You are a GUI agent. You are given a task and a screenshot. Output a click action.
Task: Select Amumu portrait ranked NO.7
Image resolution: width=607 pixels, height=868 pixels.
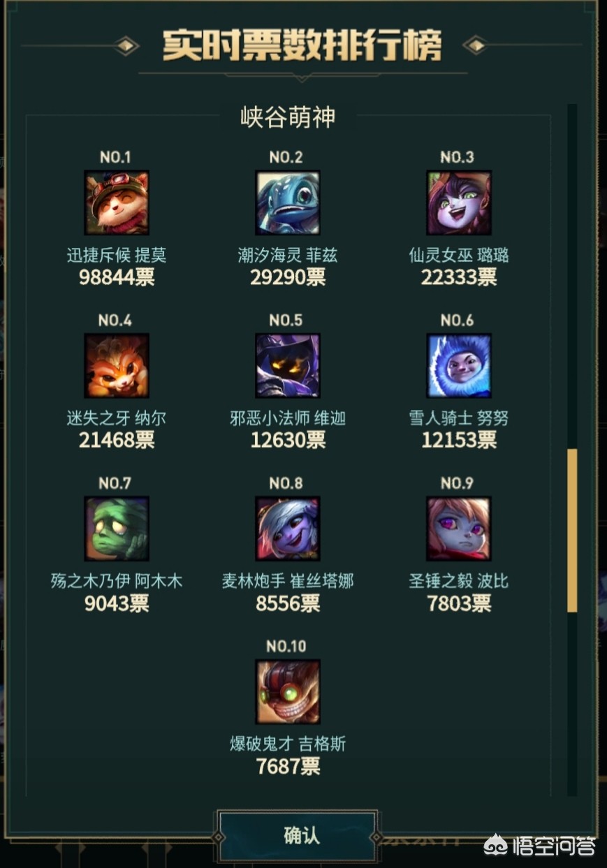117,529
